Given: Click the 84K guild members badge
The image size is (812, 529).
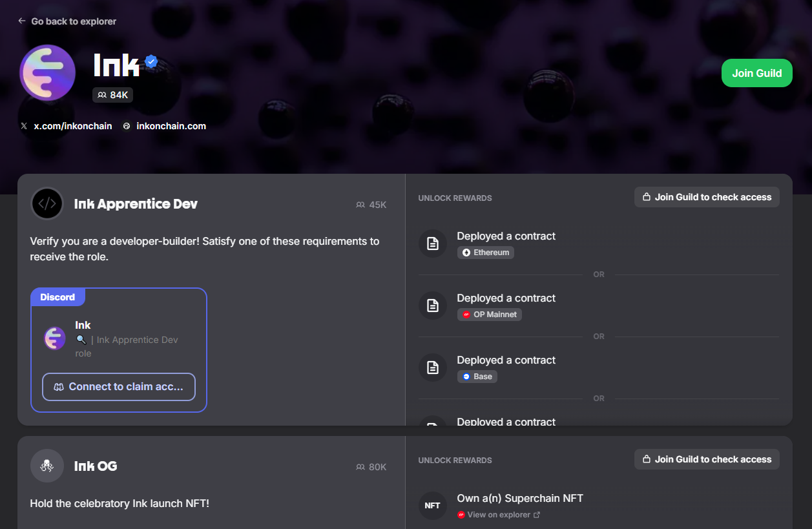Looking at the screenshot, I should click(113, 95).
